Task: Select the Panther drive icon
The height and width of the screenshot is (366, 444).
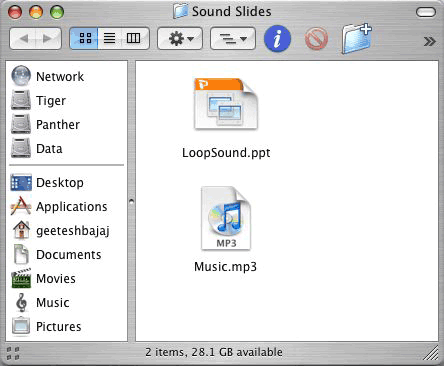Action: click(x=21, y=124)
